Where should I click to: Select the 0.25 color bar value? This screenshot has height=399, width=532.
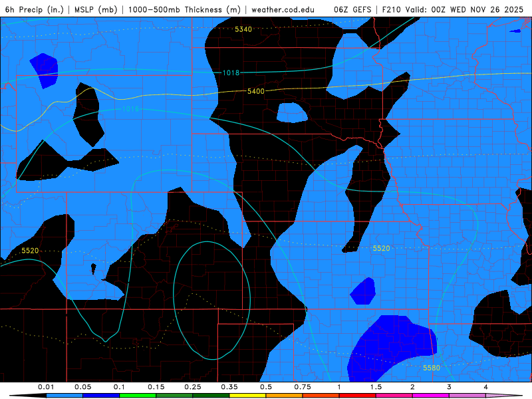pyautogui.click(x=193, y=387)
